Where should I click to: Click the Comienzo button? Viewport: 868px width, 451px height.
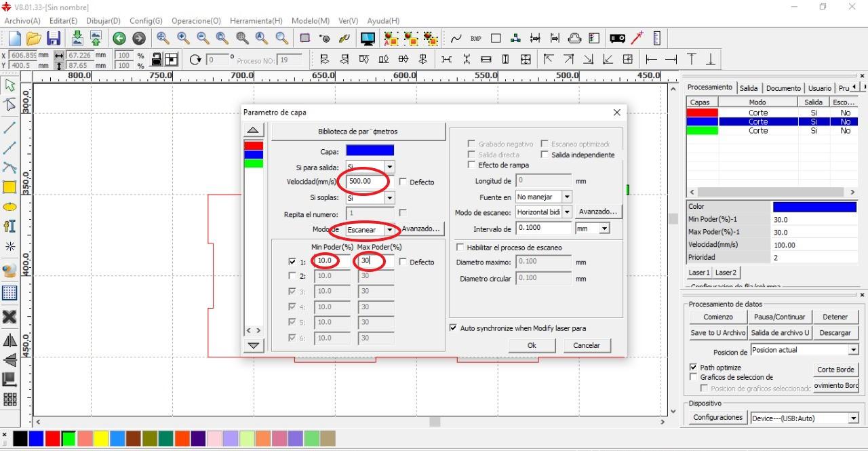click(718, 317)
